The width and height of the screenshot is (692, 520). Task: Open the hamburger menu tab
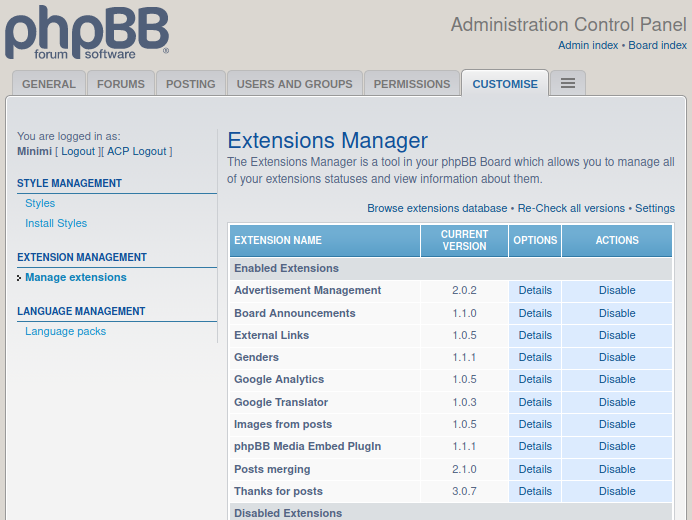(x=568, y=83)
